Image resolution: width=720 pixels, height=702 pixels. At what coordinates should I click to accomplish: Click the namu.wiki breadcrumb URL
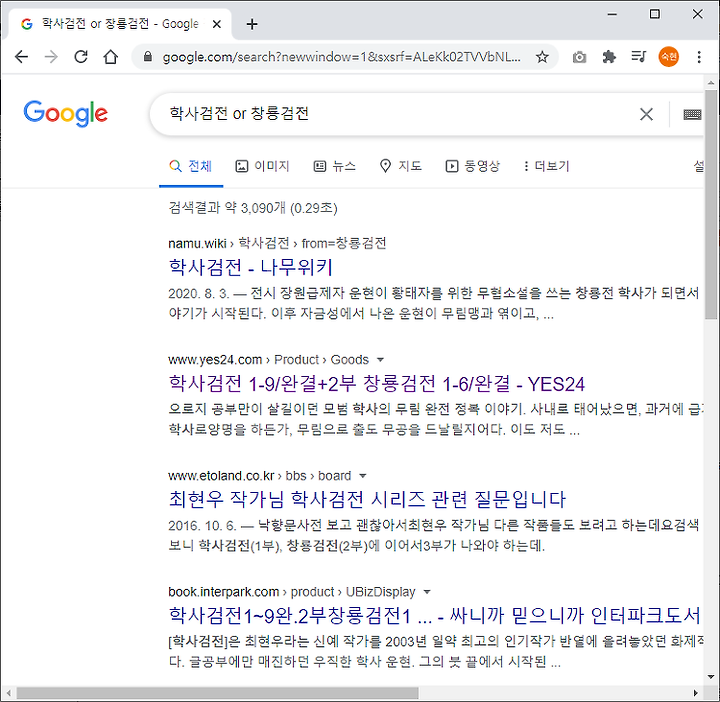coord(277,243)
